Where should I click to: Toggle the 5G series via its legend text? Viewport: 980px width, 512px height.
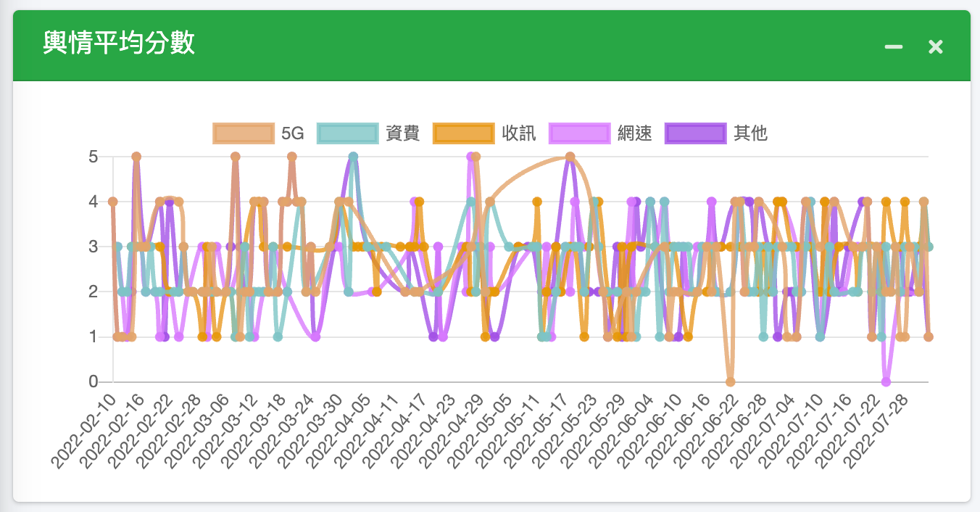click(293, 133)
